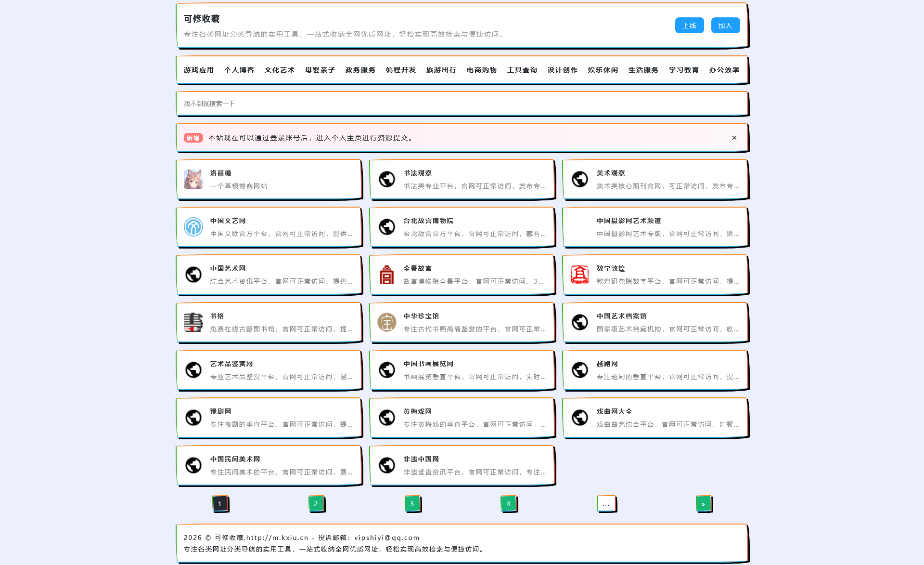Select the 娱乐休闲 category

603,69
